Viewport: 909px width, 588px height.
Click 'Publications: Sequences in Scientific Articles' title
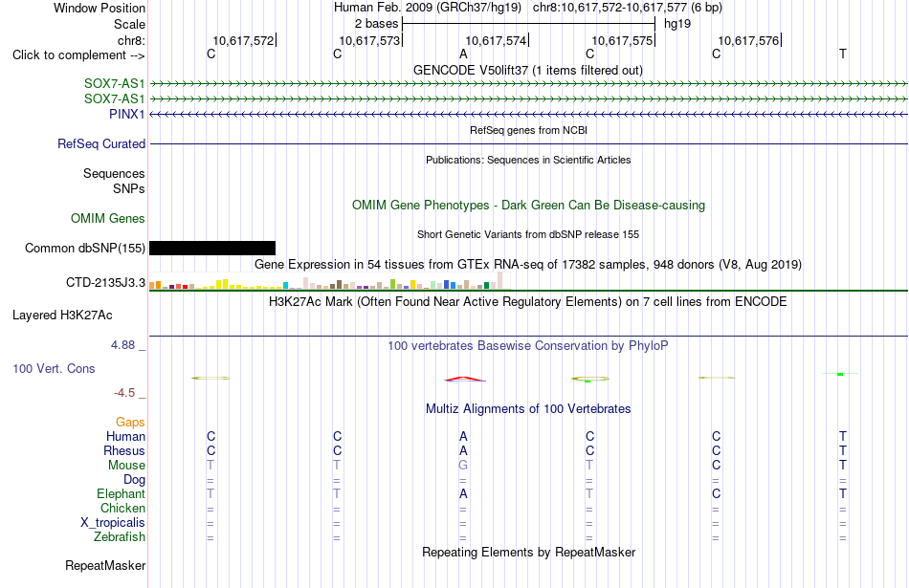coord(528,160)
